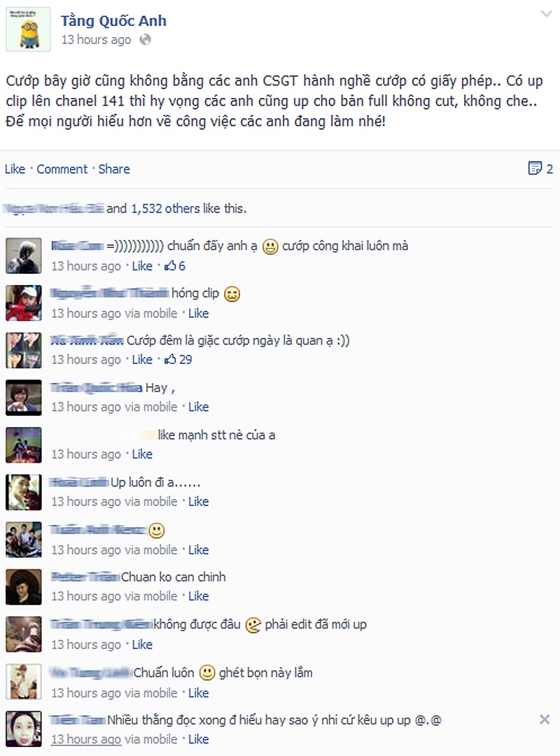560x756 pixels.
Task: Click the thumbs-up icon showing 6 likes
Action: pyautogui.click(x=170, y=266)
